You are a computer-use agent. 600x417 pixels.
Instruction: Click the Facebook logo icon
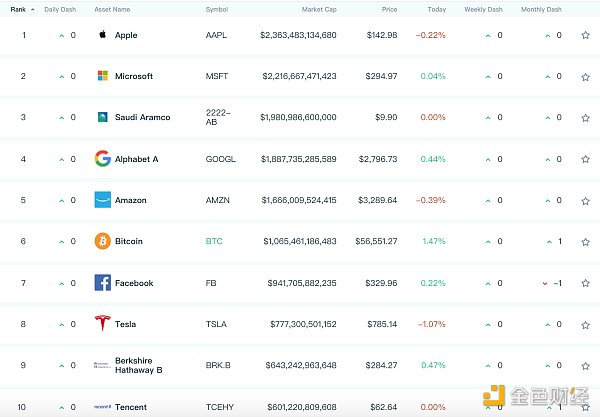pos(102,283)
